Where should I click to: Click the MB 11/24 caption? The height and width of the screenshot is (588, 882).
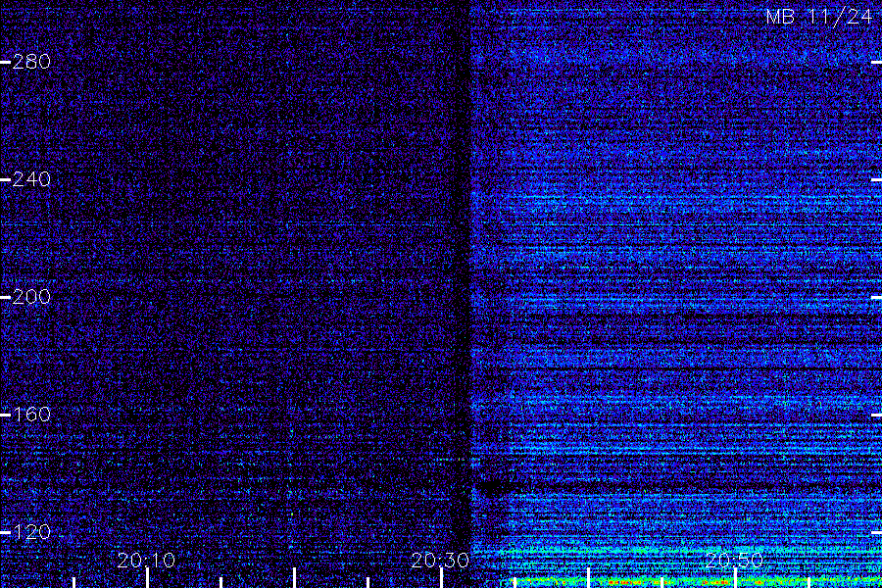coord(818,17)
